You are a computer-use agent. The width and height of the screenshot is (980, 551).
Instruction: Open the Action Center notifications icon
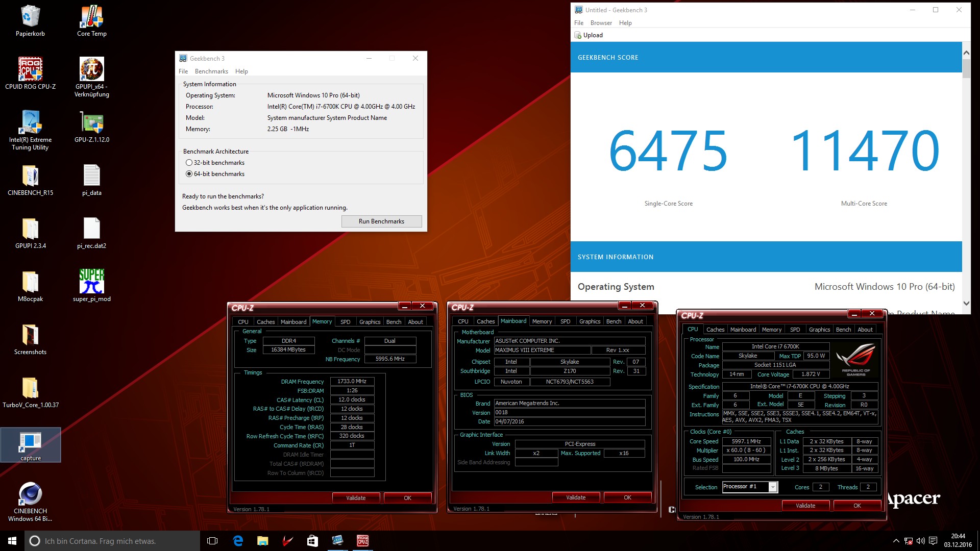pos(933,541)
